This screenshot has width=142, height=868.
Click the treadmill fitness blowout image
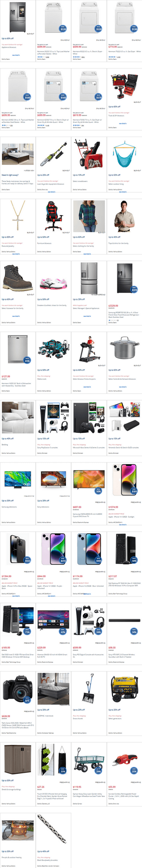pyautogui.click(x=89, y=349)
